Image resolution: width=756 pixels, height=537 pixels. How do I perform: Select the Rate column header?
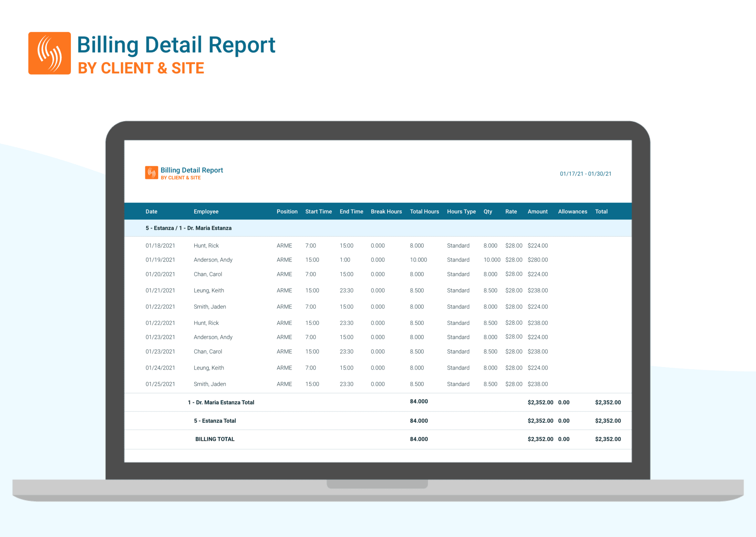pos(511,211)
